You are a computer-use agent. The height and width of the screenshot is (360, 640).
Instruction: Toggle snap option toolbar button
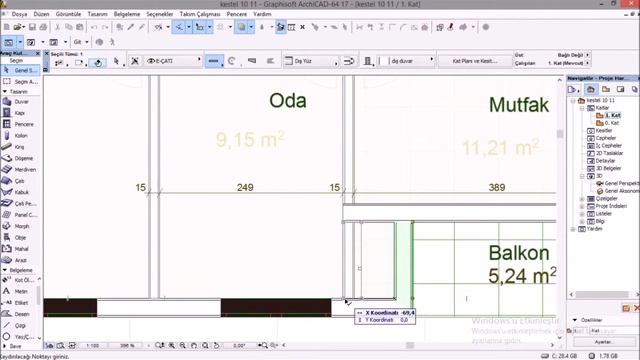200,27
